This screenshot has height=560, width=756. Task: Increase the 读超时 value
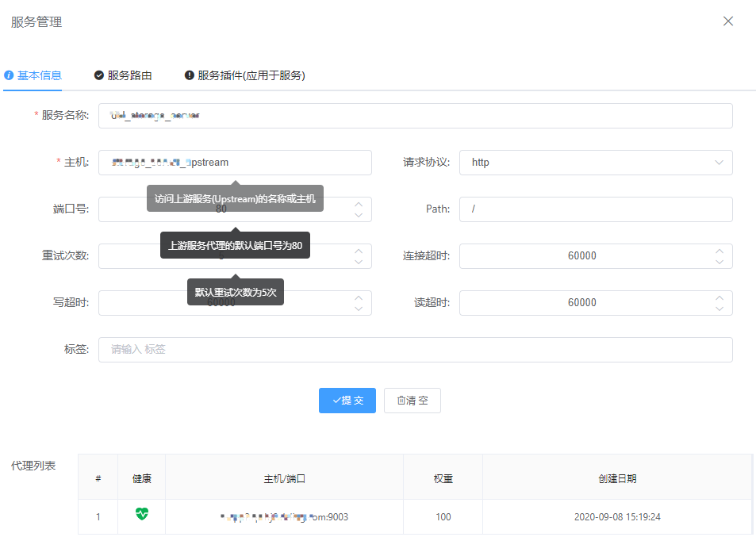tap(720, 297)
